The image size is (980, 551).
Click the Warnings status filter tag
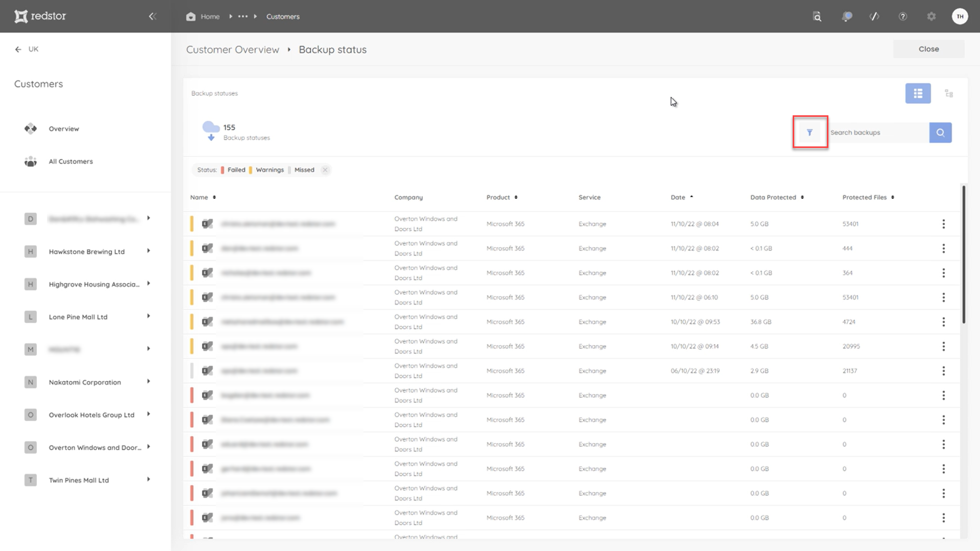click(x=267, y=170)
